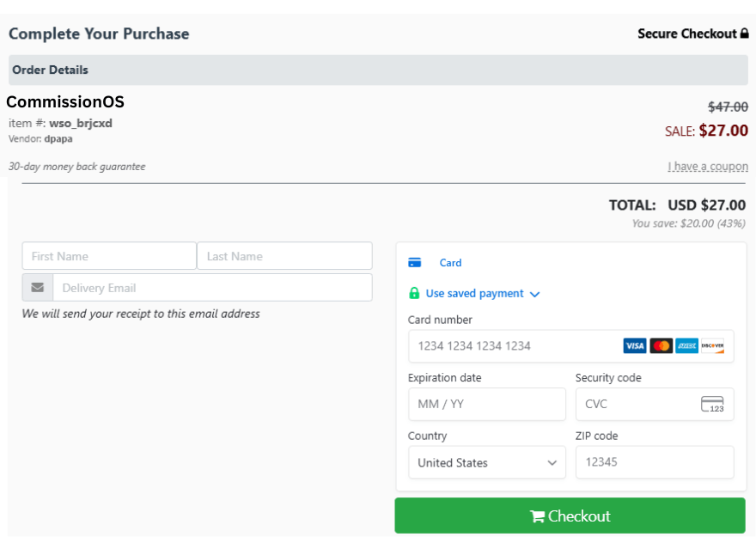
Task: Focus the First Name field
Action: [x=109, y=256]
